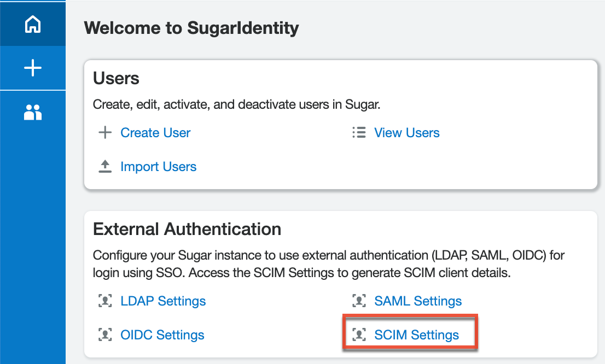
Task: Click the plus icon beside Create User
Action: (104, 132)
